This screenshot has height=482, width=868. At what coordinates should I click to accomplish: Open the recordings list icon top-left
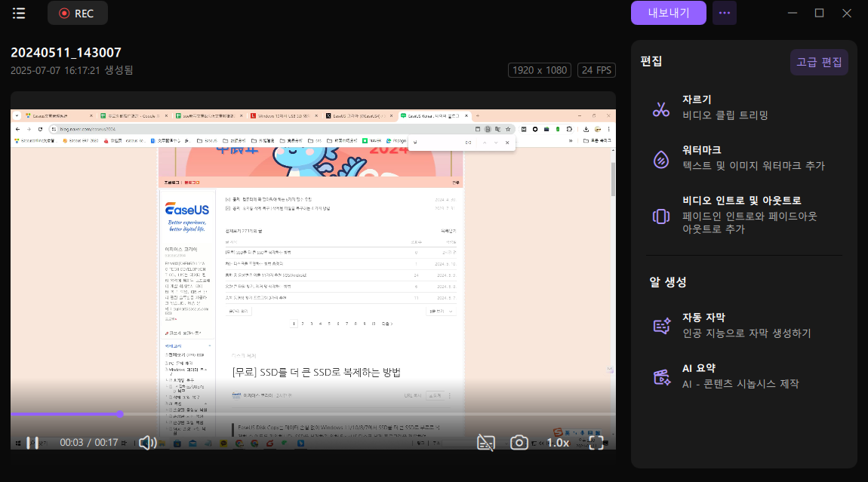click(19, 13)
